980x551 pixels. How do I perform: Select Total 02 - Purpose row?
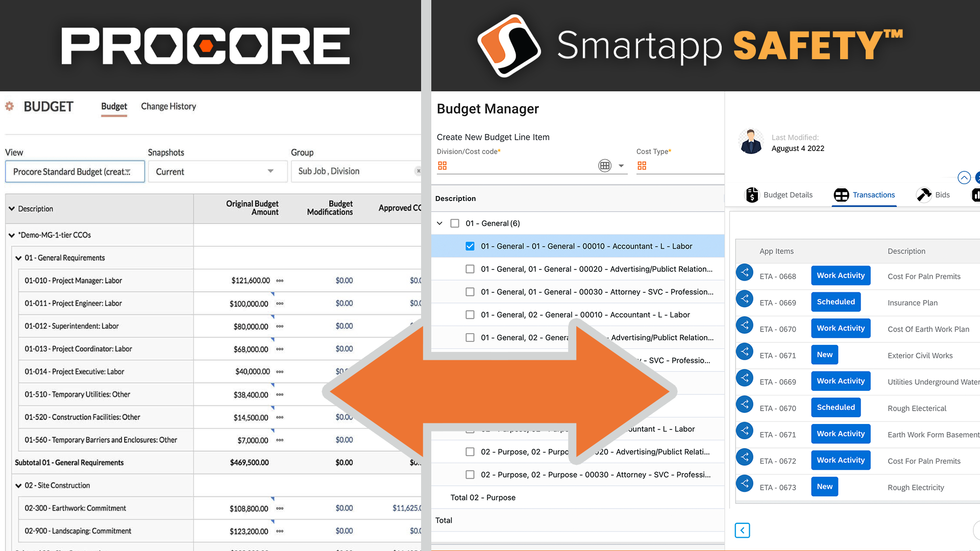578,497
